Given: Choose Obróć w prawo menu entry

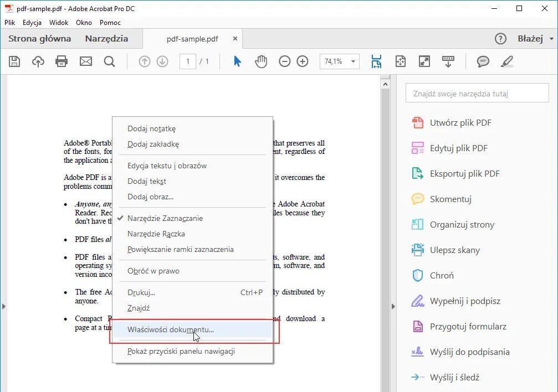Looking at the screenshot, I should 192,271.
